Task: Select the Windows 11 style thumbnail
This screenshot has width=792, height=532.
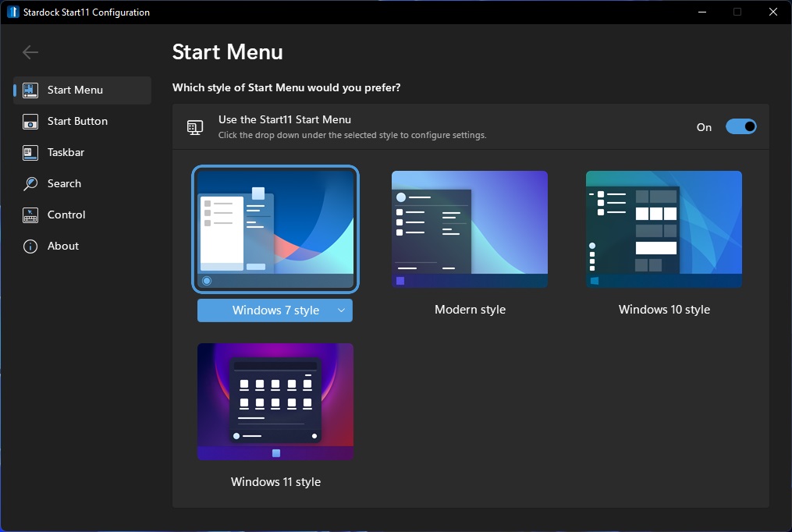Action: click(x=275, y=402)
